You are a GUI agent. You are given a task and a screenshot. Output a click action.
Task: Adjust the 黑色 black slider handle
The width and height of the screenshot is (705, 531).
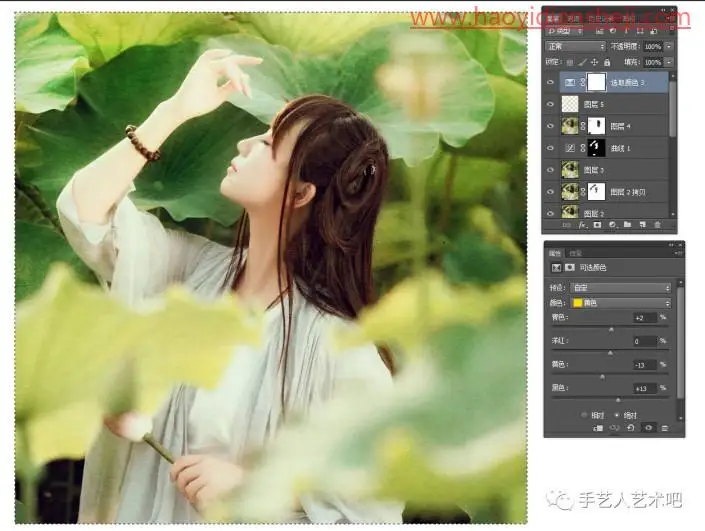pos(618,400)
